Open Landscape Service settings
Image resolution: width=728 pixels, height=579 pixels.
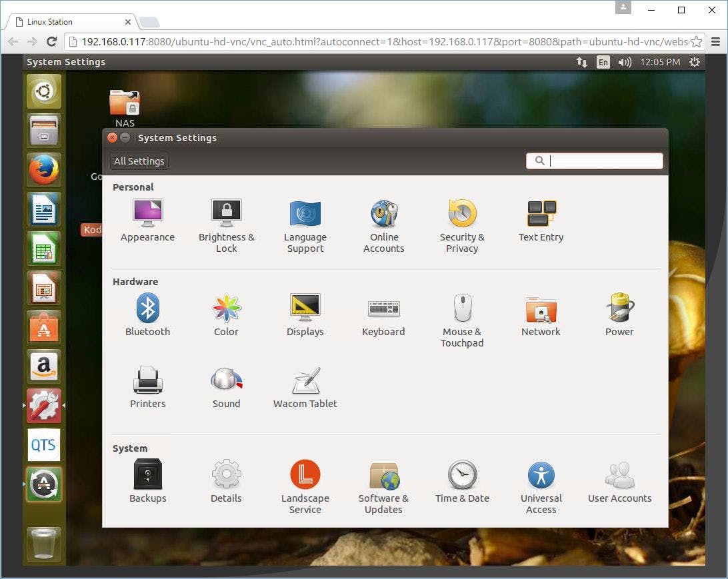tap(305, 486)
